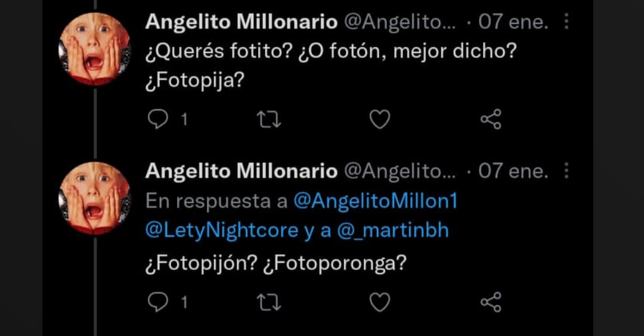Viewport: 644px width, 336px height.
Task: Open Angelito Millonario's name on the first tweet
Action: pyautogui.click(x=241, y=22)
